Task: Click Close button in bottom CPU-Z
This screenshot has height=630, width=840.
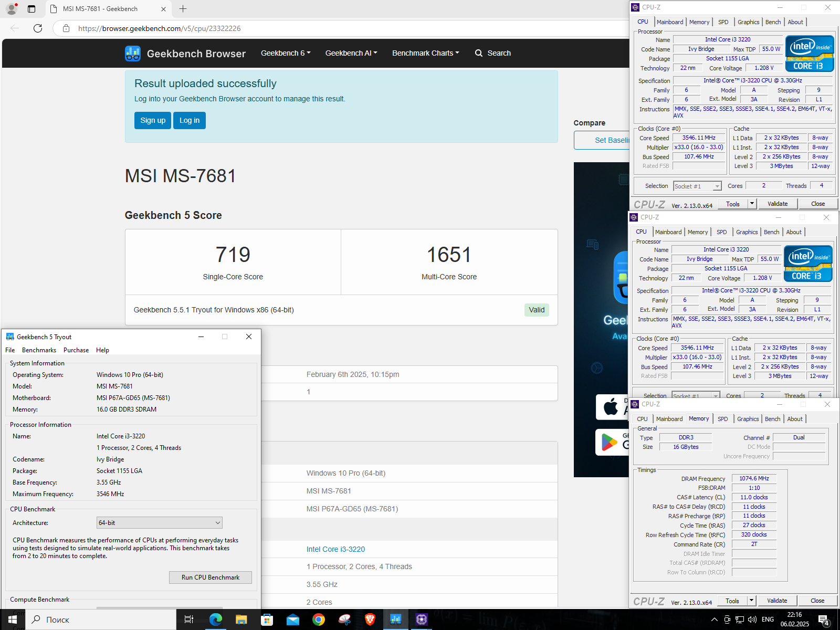Action: (x=817, y=601)
